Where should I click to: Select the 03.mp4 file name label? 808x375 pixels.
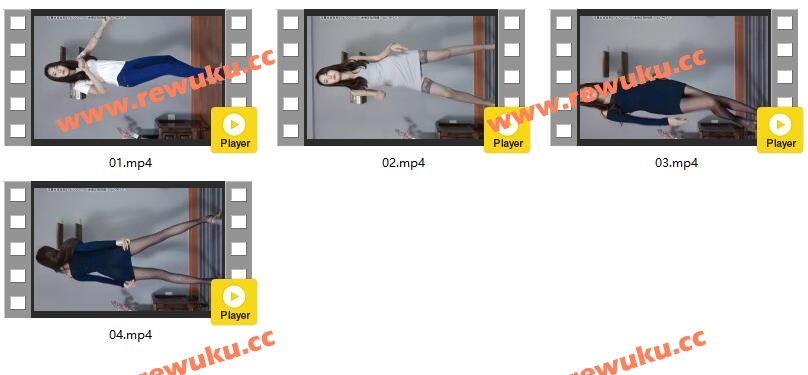click(x=676, y=163)
